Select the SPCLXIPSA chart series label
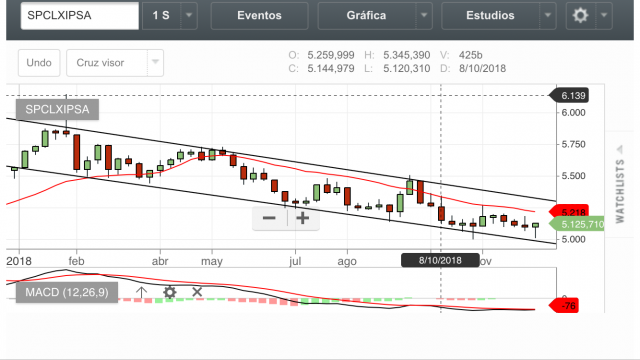Screen dimensions: 640x360 coord(57,109)
